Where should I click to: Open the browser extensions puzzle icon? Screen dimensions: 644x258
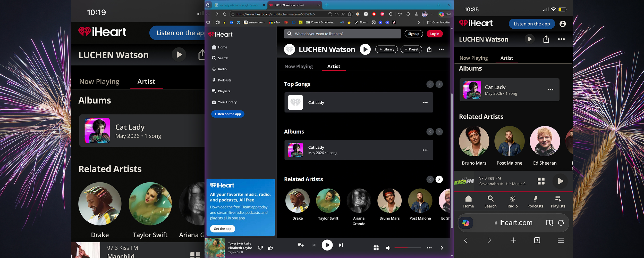click(391, 14)
